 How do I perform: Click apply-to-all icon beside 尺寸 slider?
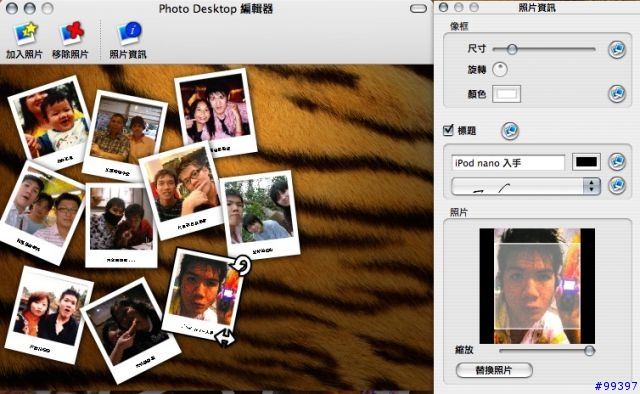click(x=617, y=49)
